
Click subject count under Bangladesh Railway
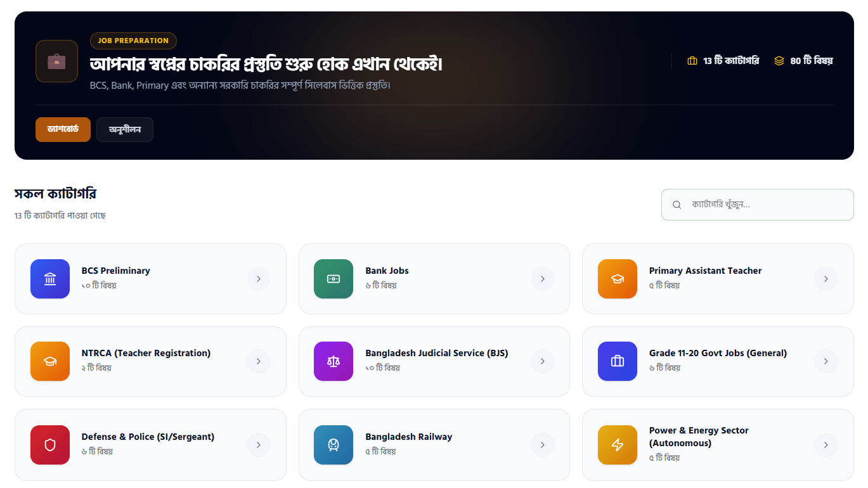380,451
